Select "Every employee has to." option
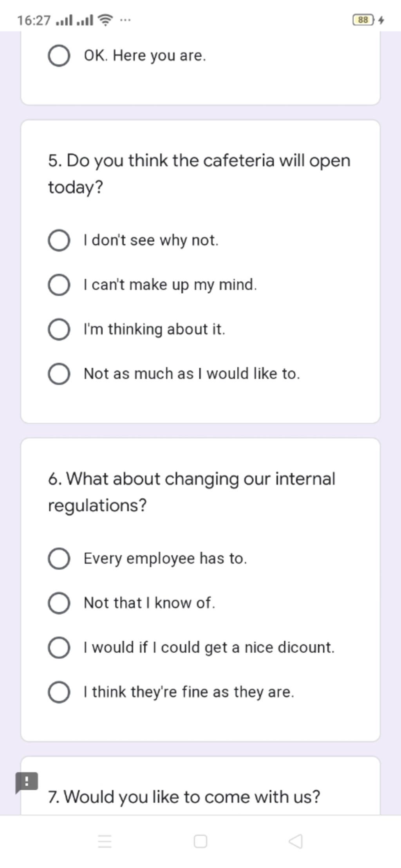Screen dimensions: 401x868 tap(59, 558)
